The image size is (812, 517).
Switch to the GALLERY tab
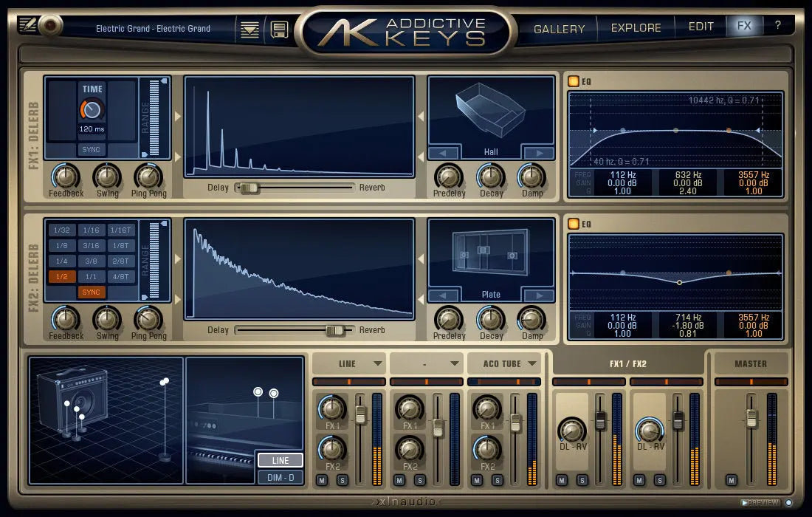pyautogui.click(x=560, y=28)
